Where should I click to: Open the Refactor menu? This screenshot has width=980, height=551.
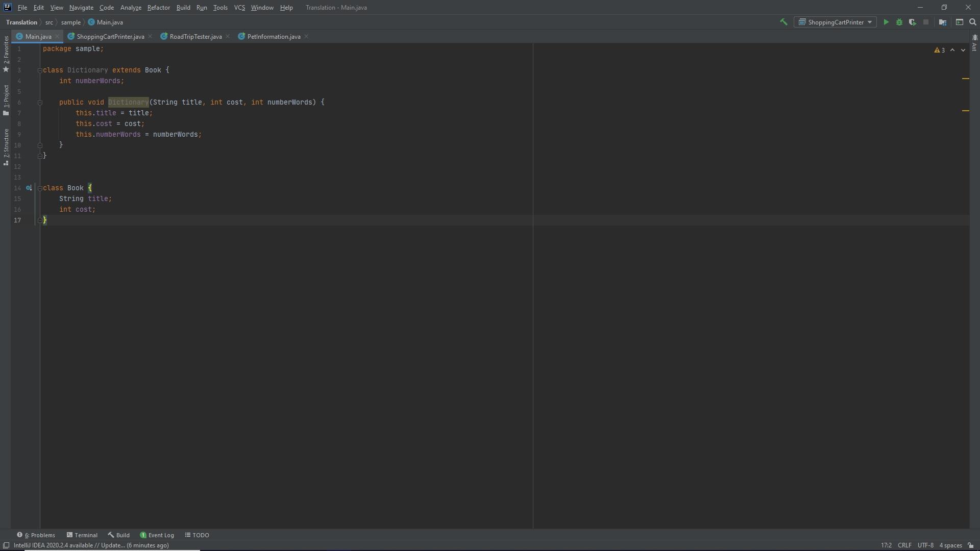(x=158, y=8)
